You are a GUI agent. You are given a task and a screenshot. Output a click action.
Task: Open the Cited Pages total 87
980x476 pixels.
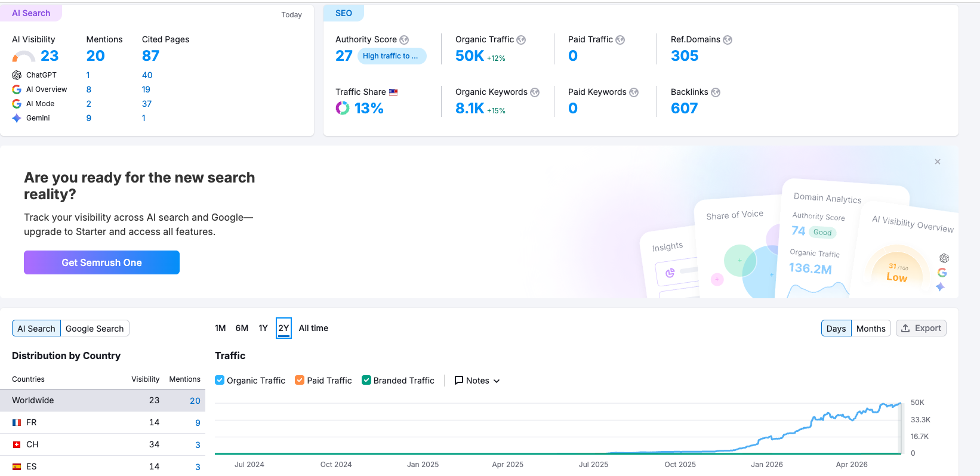150,56
